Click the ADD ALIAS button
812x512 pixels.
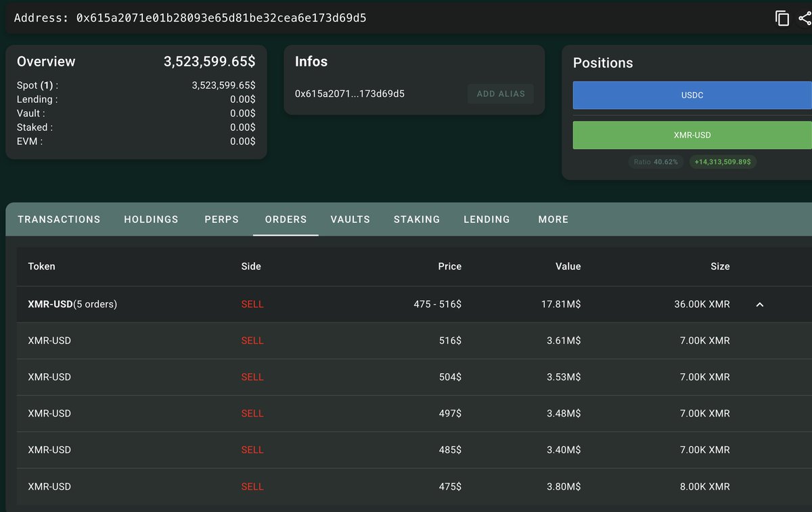click(x=501, y=94)
